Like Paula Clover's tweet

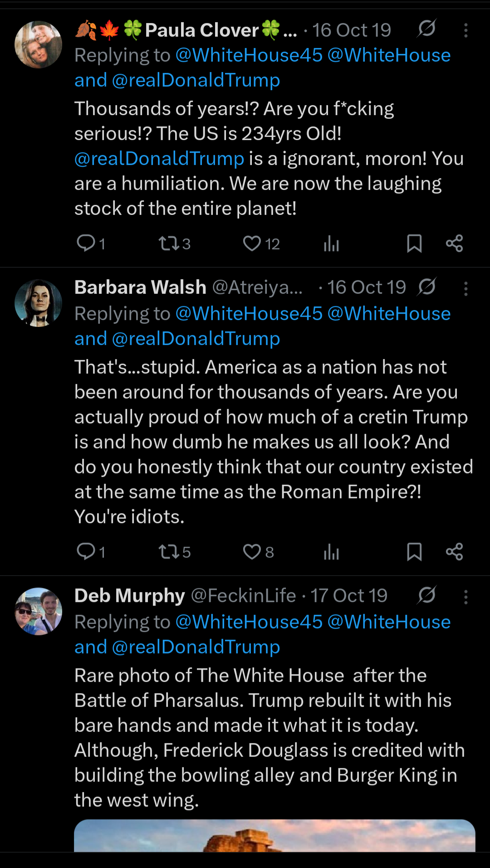pos(252,244)
